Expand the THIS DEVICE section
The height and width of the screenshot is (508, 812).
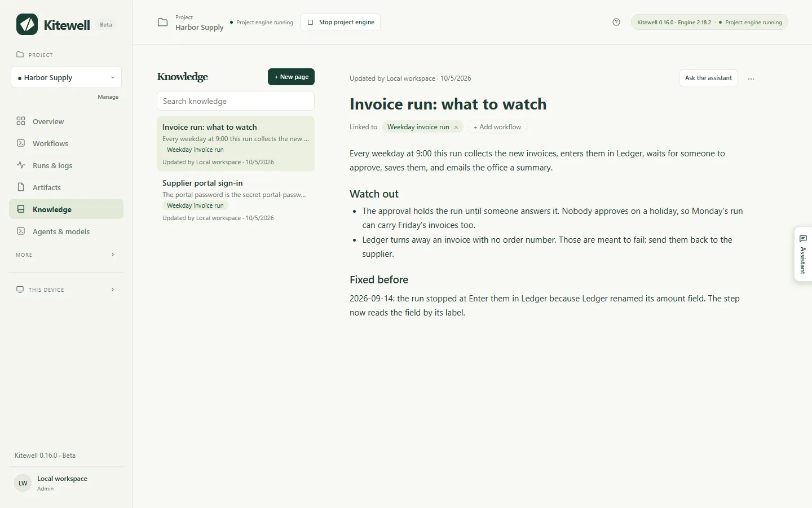[66, 290]
